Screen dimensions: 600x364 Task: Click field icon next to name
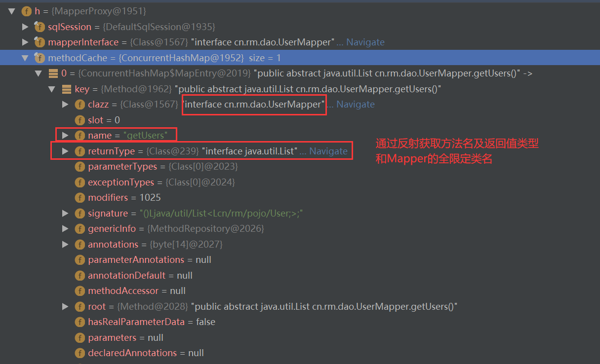pyautogui.click(x=80, y=135)
